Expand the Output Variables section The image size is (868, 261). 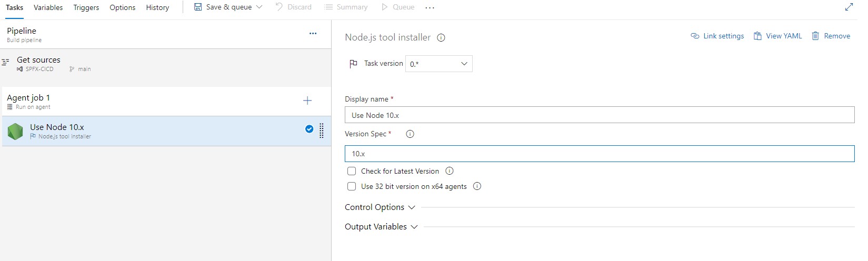click(x=381, y=227)
